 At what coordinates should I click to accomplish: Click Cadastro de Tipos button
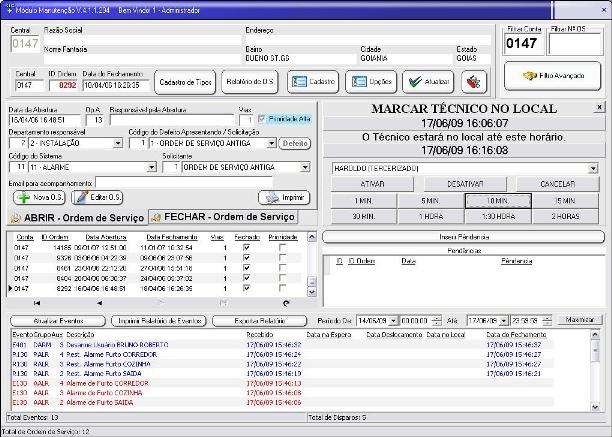(185, 82)
